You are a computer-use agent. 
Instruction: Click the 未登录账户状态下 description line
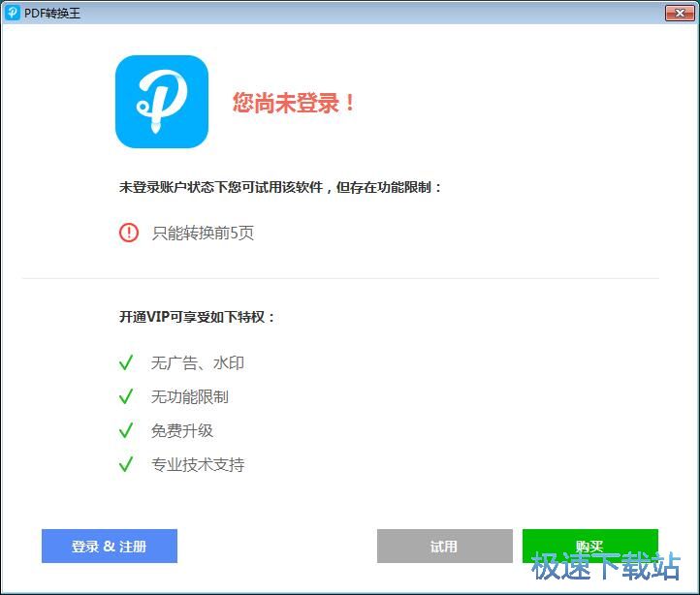(x=280, y=187)
